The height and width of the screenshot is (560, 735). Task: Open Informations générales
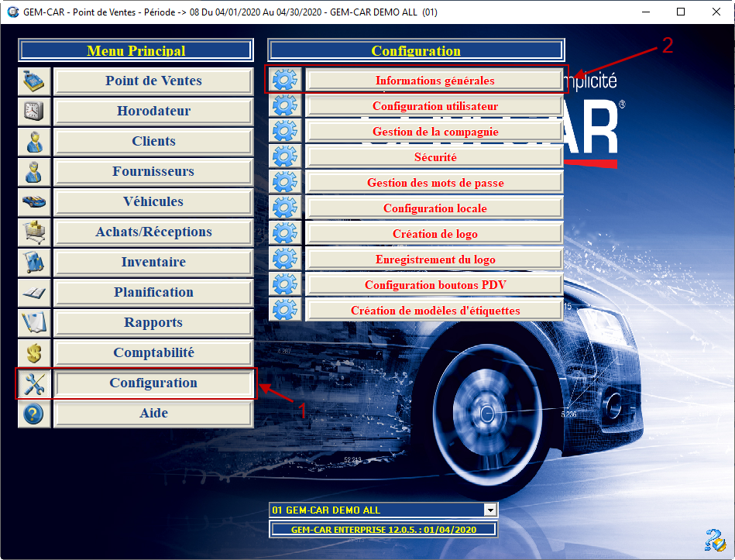(x=434, y=80)
